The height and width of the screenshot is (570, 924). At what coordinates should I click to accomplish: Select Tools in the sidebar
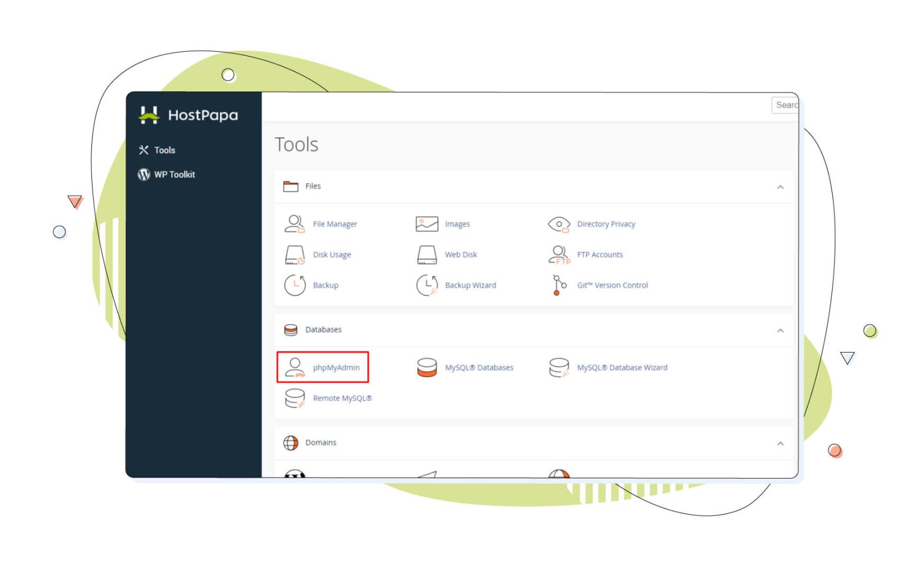tap(164, 151)
